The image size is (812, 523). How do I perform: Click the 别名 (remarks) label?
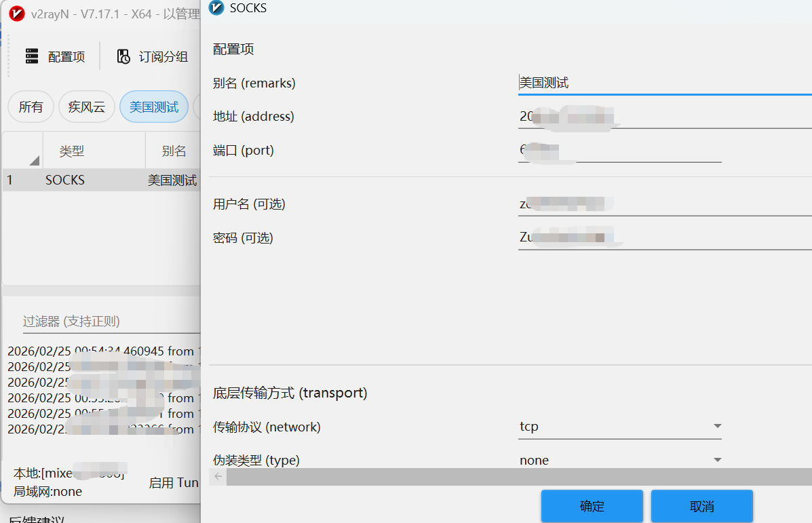(254, 83)
